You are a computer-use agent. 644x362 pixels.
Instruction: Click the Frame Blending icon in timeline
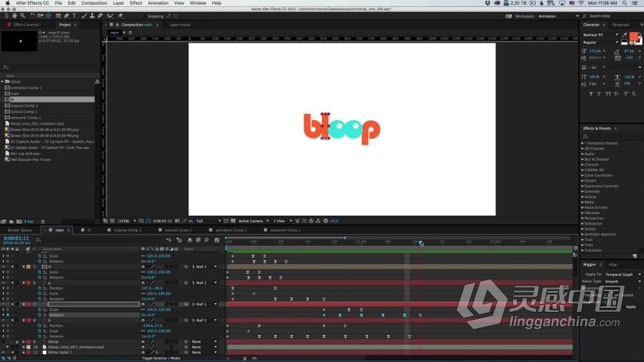pos(198,240)
